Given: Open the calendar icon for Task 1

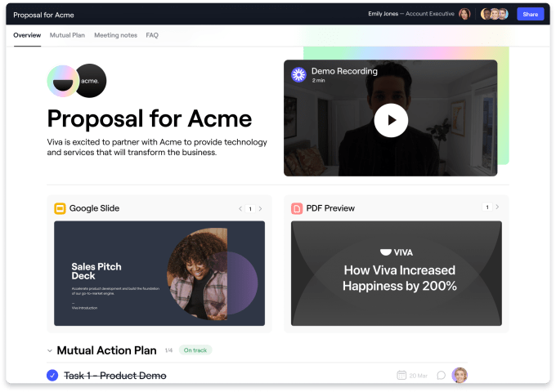Looking at the screenshot, I should coord(401,375).
